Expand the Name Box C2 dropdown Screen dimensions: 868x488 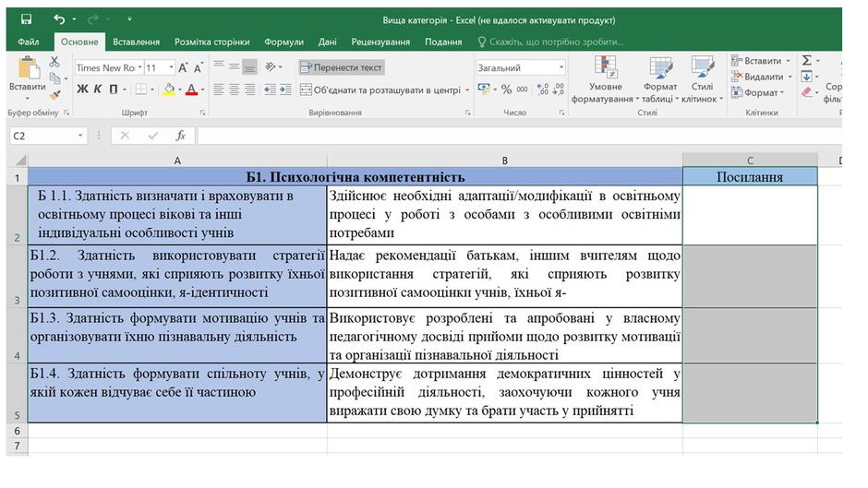pyautogui.click(x=80, y=136)
